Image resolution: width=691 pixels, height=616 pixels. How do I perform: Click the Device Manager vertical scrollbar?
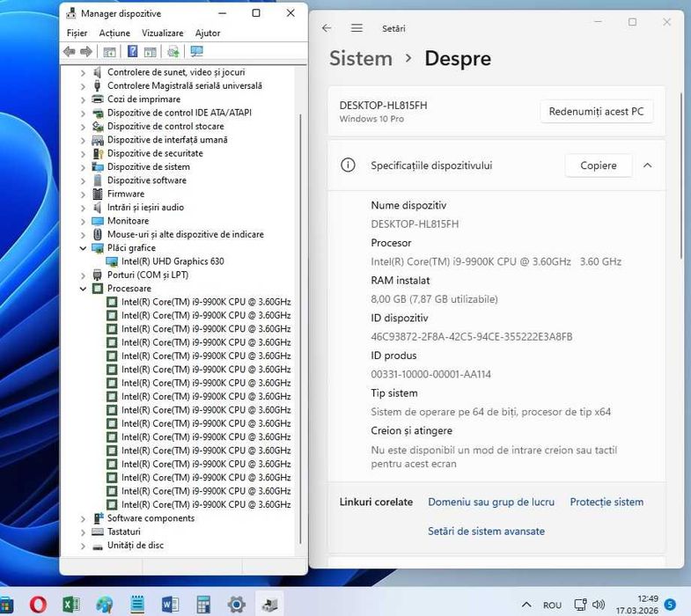tap(300, 328)
